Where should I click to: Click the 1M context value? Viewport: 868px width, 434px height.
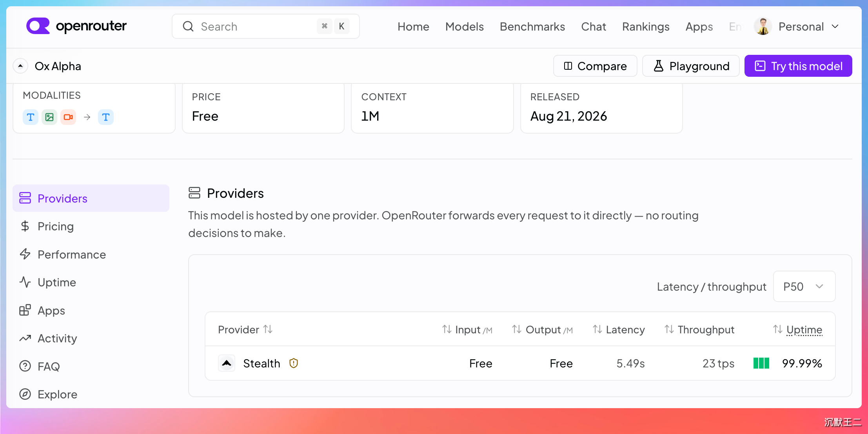[x=370, y=116]
